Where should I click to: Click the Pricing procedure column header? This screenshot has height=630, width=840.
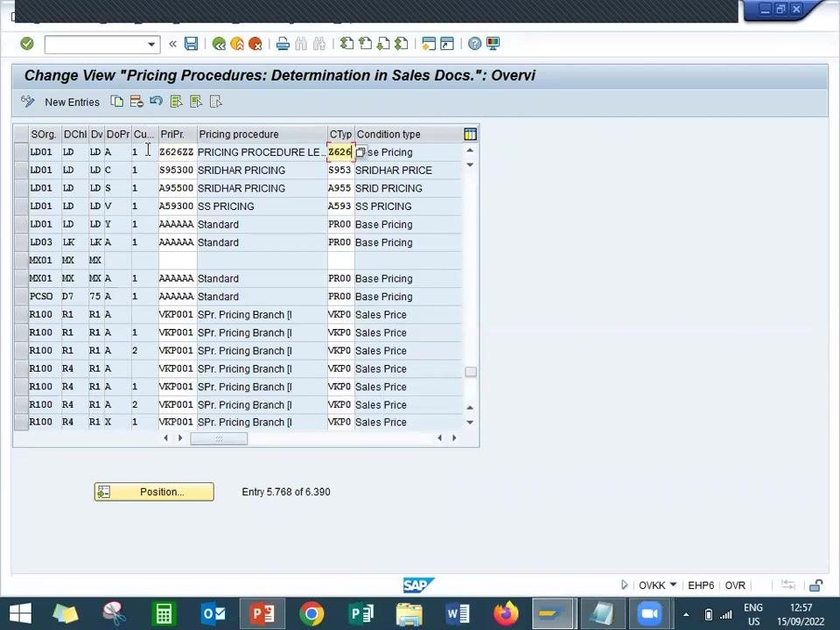click(262, 135)
